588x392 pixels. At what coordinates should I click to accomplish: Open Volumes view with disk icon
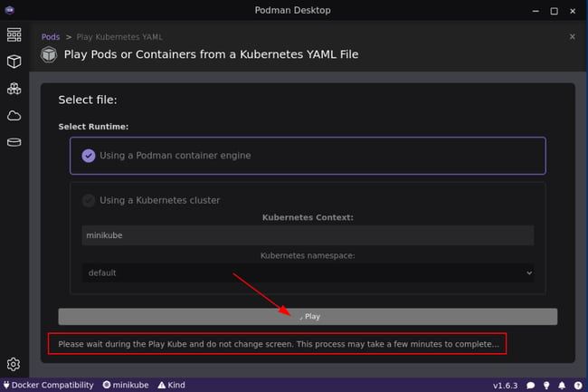(x=14, y=142)
